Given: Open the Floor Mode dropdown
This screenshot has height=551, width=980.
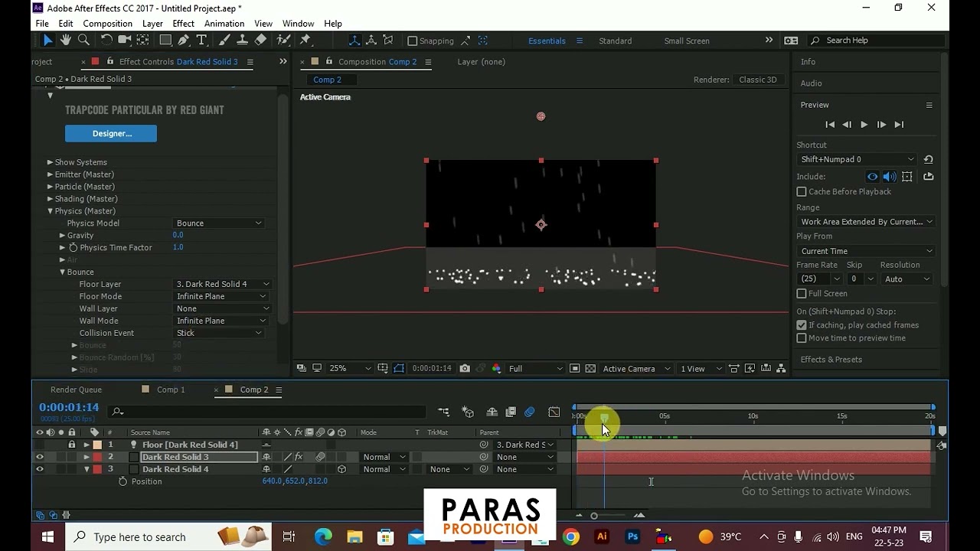Looking at the screenshot, I should pyautogui.click(x=221, y=296).
